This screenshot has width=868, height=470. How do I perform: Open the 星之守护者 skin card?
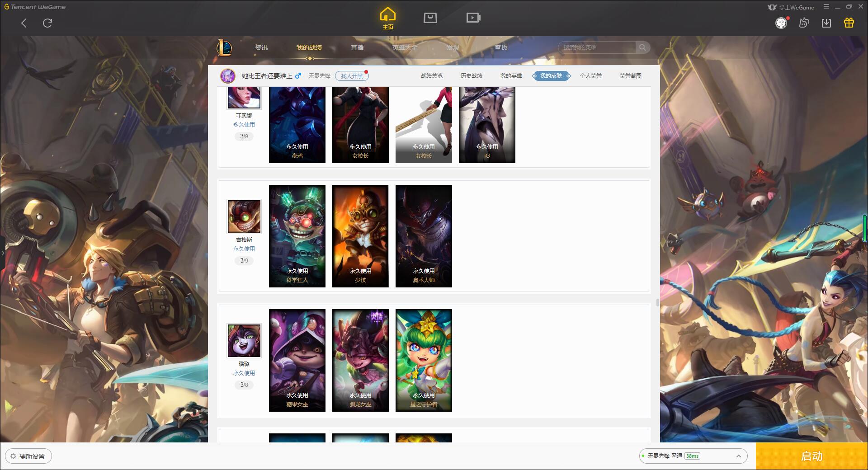(x=424, y=360)
